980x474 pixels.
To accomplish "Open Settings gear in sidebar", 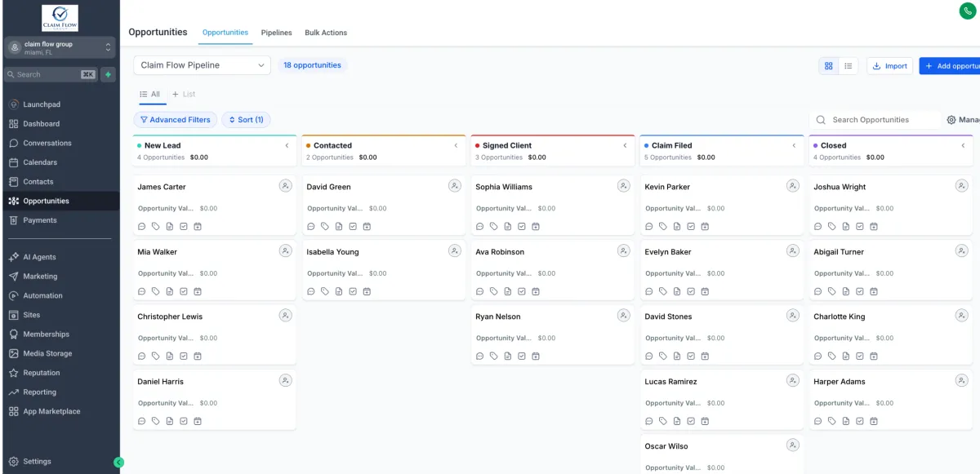I will pyautogui.click(x=14, y=461).
